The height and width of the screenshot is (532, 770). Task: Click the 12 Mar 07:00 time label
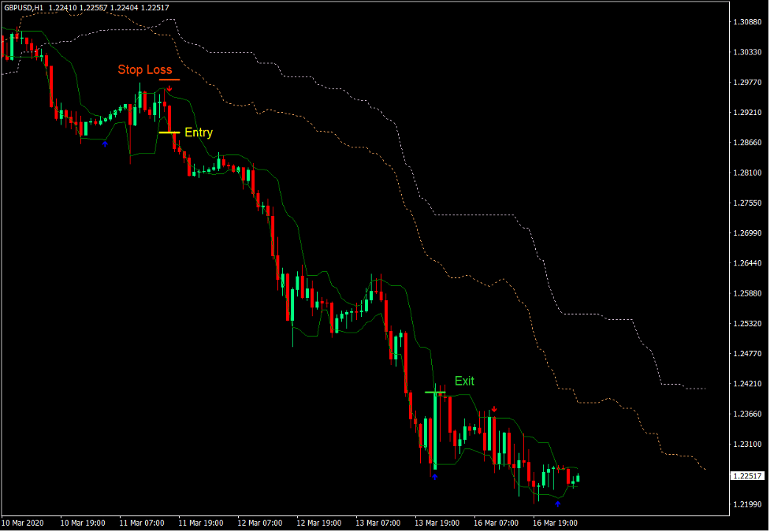tap(261, 523)
